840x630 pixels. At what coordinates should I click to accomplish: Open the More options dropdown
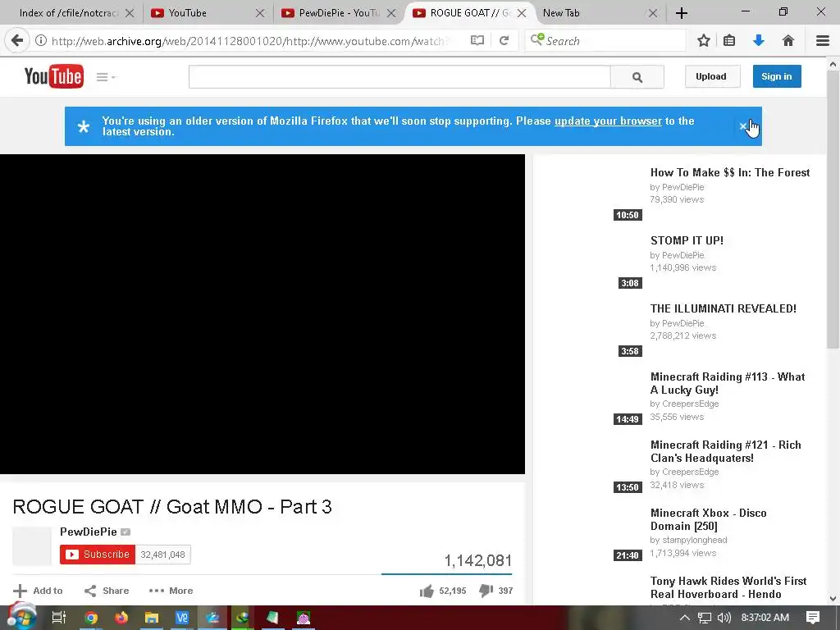pos(171,591)
